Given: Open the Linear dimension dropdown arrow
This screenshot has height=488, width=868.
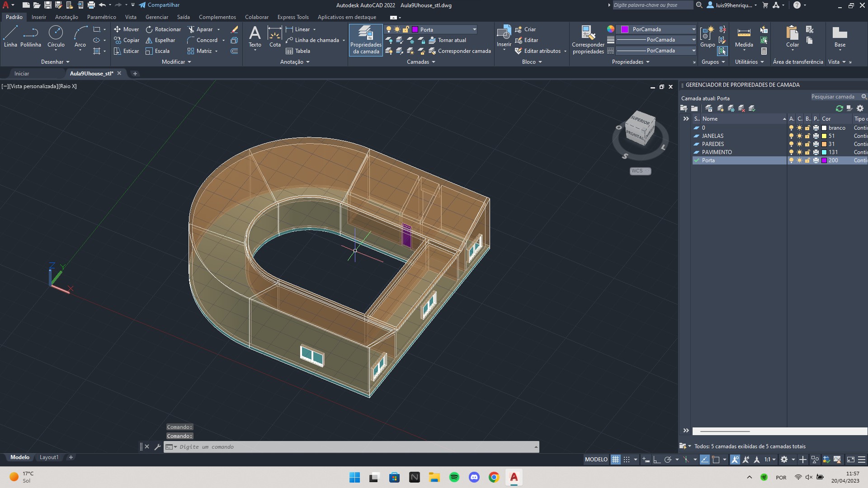Looking at the screenshot, I should click(315, 29).
